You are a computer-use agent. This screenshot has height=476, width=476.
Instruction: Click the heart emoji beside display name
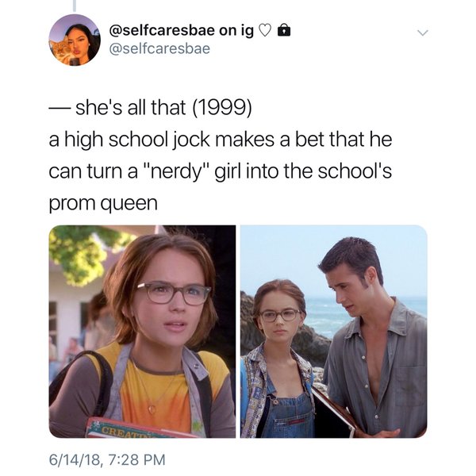(x=265, y=30)
